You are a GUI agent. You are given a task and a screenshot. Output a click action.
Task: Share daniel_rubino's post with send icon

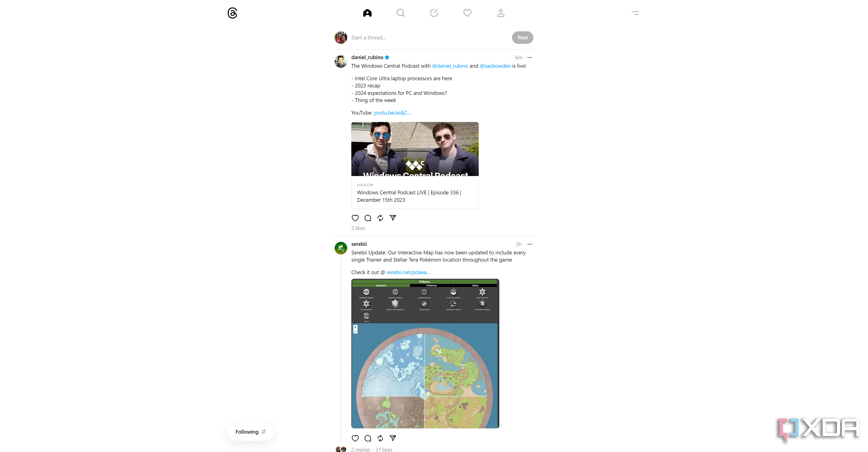[393, 218]
